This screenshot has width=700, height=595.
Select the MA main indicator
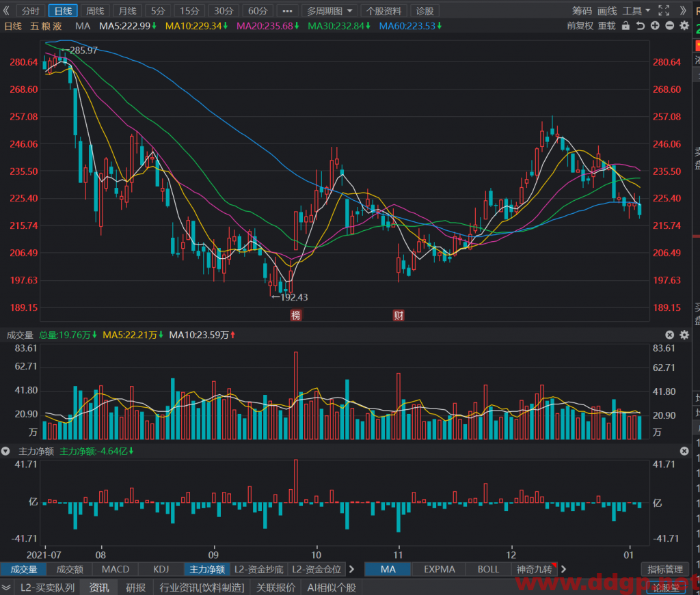click(388, 569)
